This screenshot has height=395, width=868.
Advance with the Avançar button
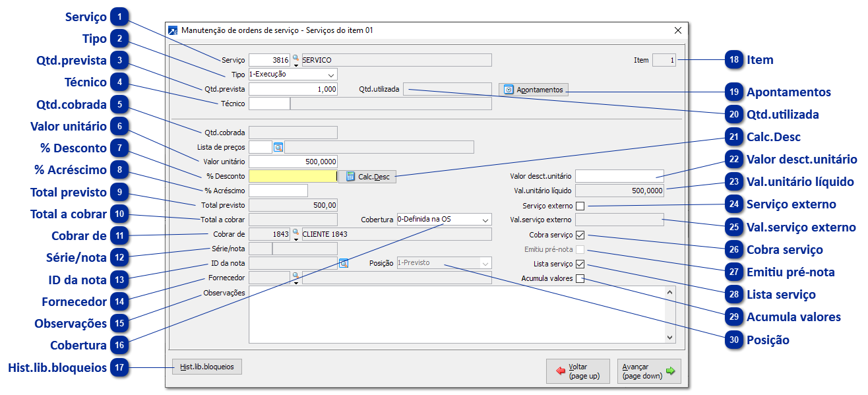648,371
